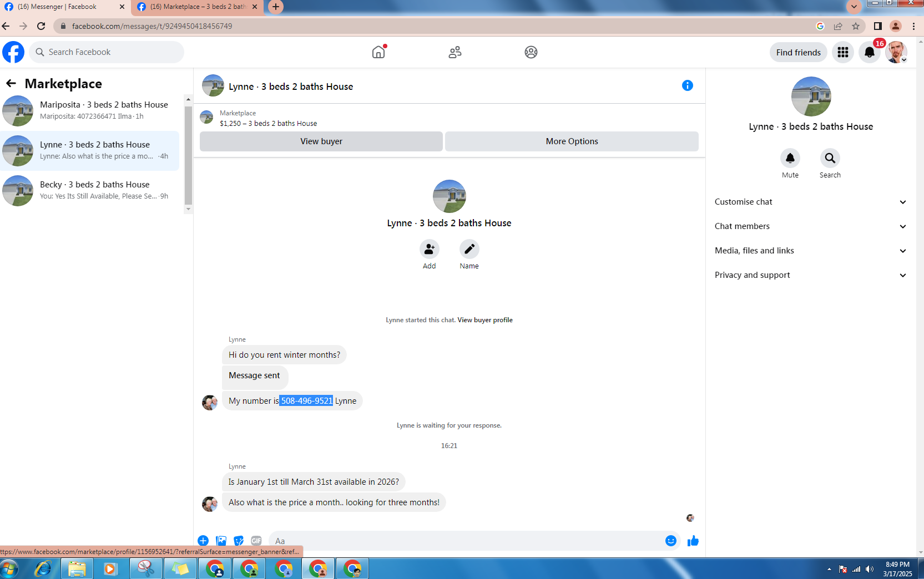The image size is (924, 579).
Task: Add people to the chat
Action: point(430,249)
